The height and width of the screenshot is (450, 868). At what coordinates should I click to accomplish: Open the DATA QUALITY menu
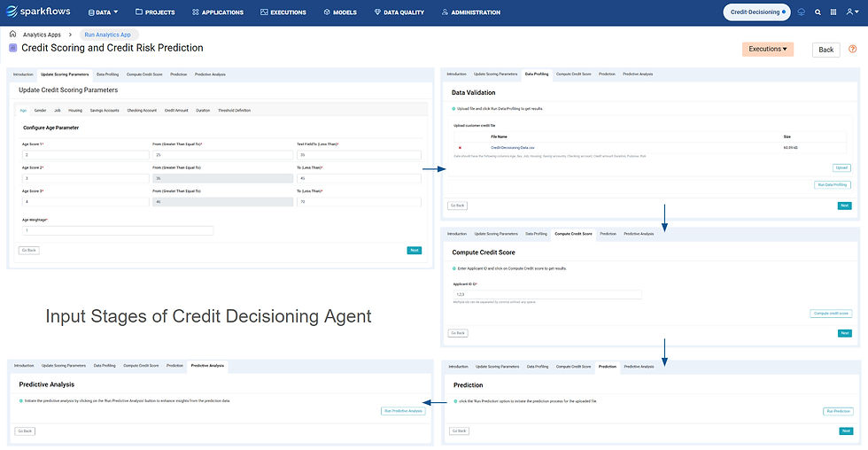click(399, 12)
